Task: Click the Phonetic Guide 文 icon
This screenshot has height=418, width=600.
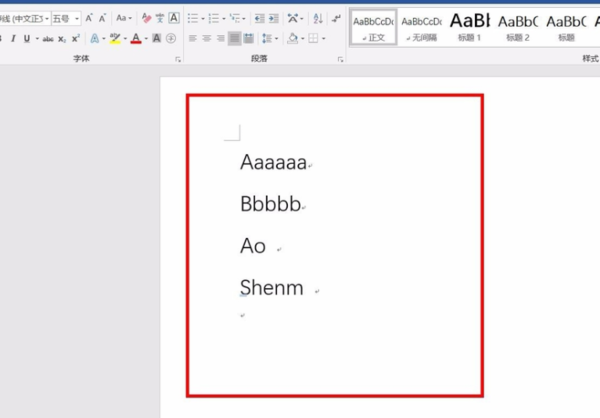Action: (160, 18)
